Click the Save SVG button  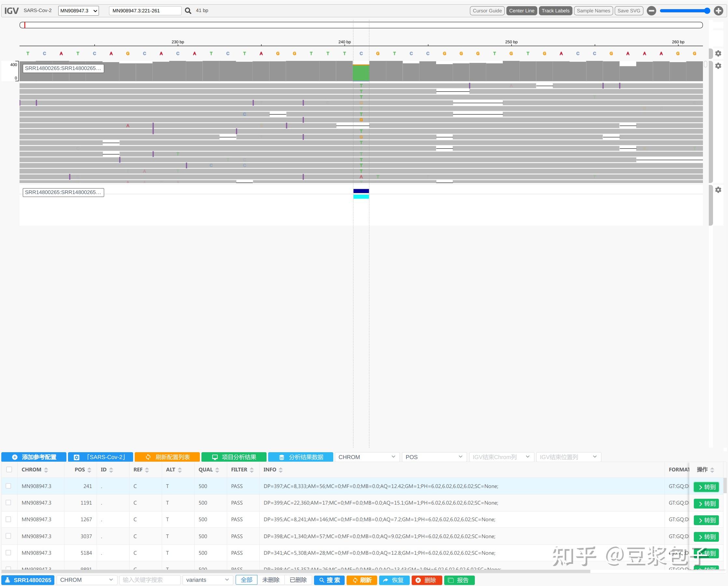(629, 10)
